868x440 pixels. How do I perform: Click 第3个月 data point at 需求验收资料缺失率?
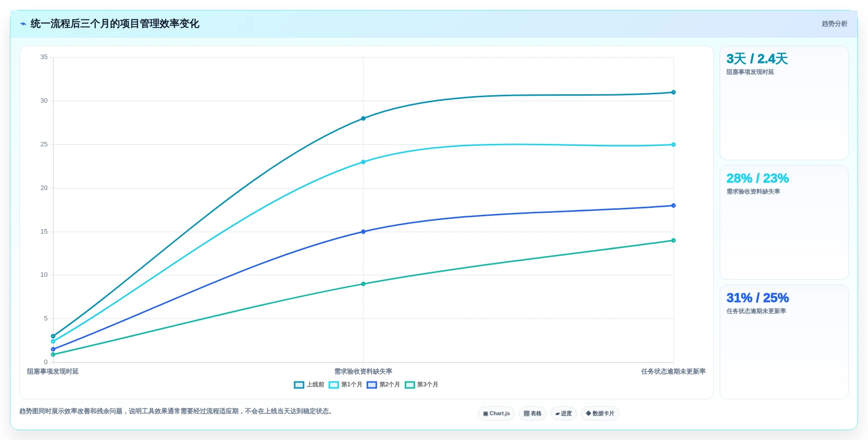click(x=364, y=284)
